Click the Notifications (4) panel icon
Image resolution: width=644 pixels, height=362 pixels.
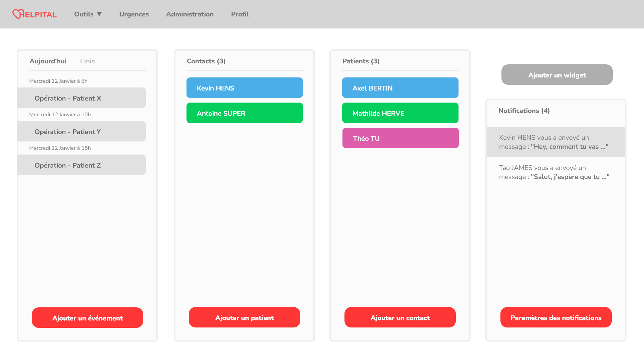click(524, 111)
